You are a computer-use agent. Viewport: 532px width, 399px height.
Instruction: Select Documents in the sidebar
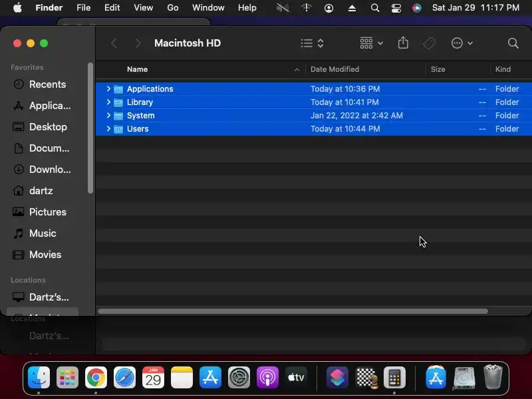pyautogui.click(x=43, y=148)
